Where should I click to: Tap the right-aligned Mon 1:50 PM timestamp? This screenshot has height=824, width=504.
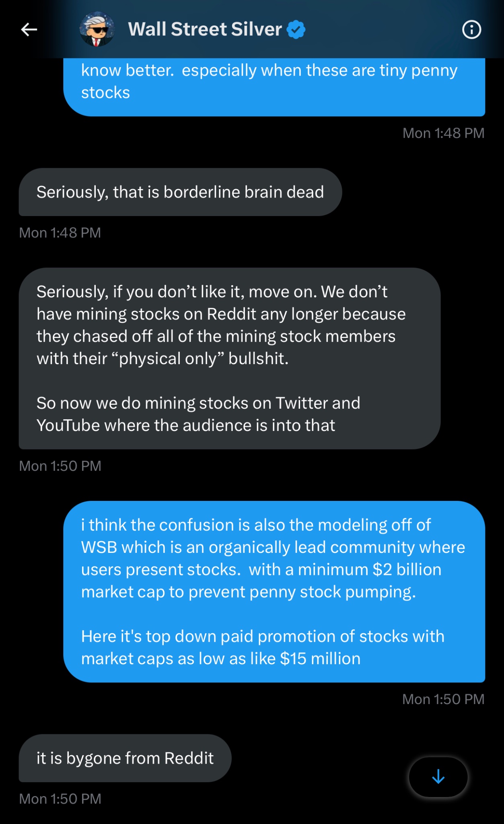pyautogui.click(x=443, y=699)
